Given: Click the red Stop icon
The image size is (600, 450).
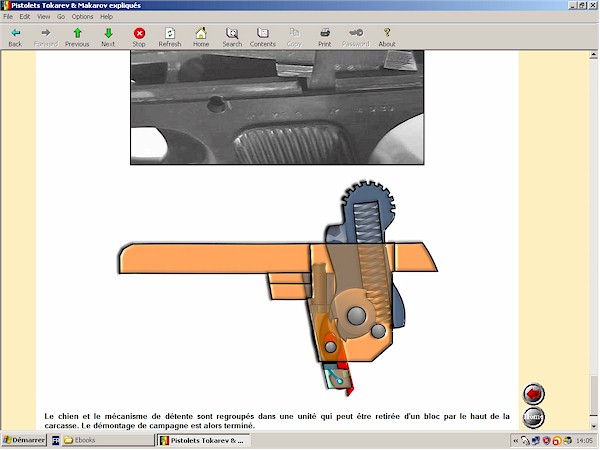Looking at the screenshot, I should [x=139, y=37].
